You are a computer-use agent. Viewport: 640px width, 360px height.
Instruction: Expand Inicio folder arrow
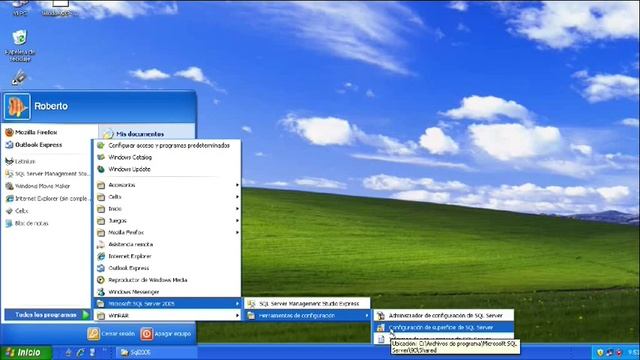(237, 209)
